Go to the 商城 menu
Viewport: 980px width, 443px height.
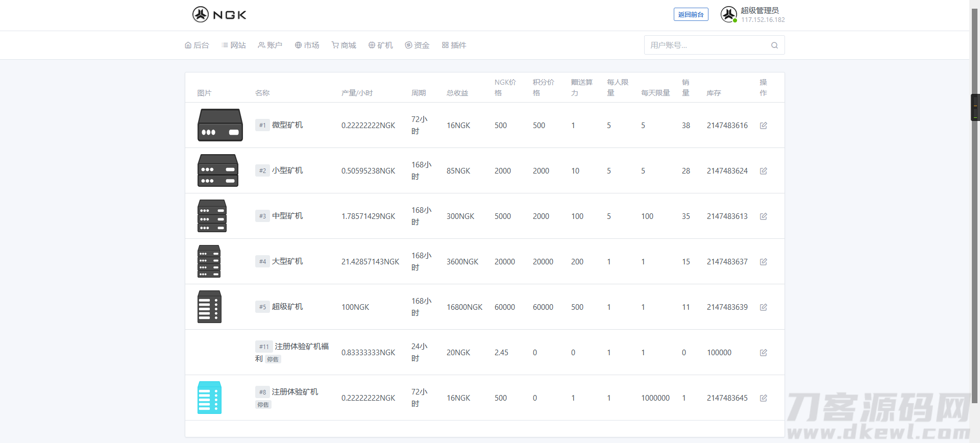pos(344,45)
